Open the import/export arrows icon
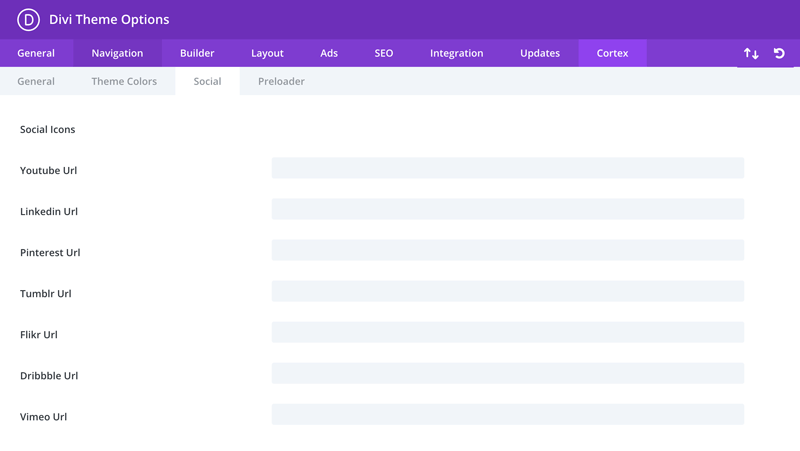 tap(751, 53)
